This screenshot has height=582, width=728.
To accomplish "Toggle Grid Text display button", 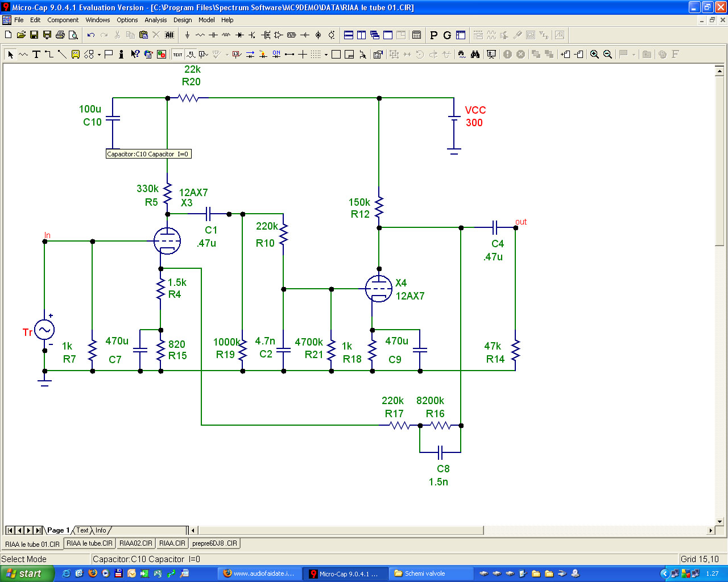I will (178, 55).
